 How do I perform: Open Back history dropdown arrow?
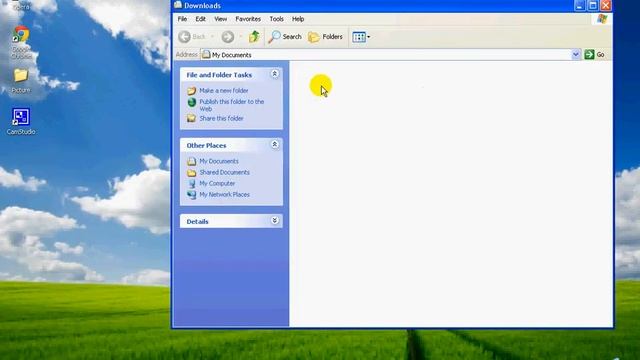[x=212, y=37]
